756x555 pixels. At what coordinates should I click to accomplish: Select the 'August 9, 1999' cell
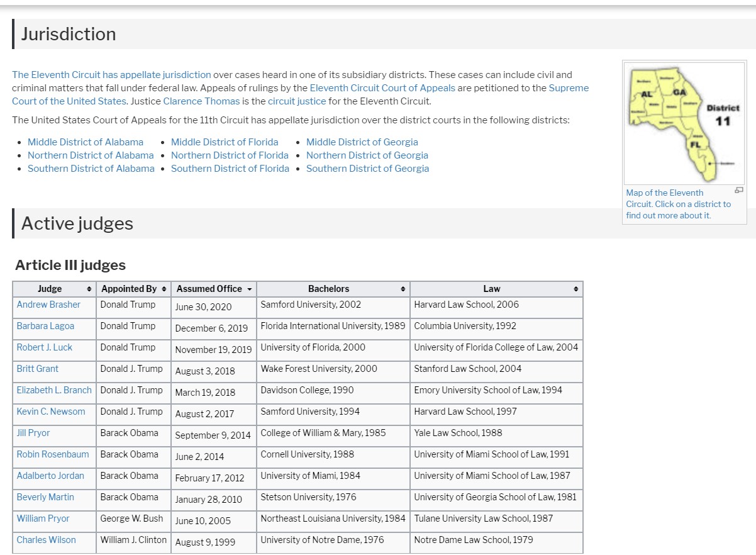click(214, 542)
